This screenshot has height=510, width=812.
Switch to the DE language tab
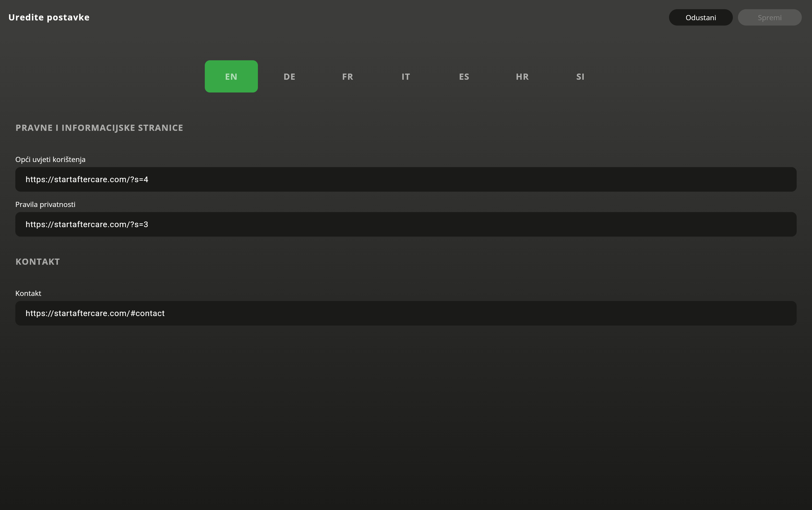point(289,77)
